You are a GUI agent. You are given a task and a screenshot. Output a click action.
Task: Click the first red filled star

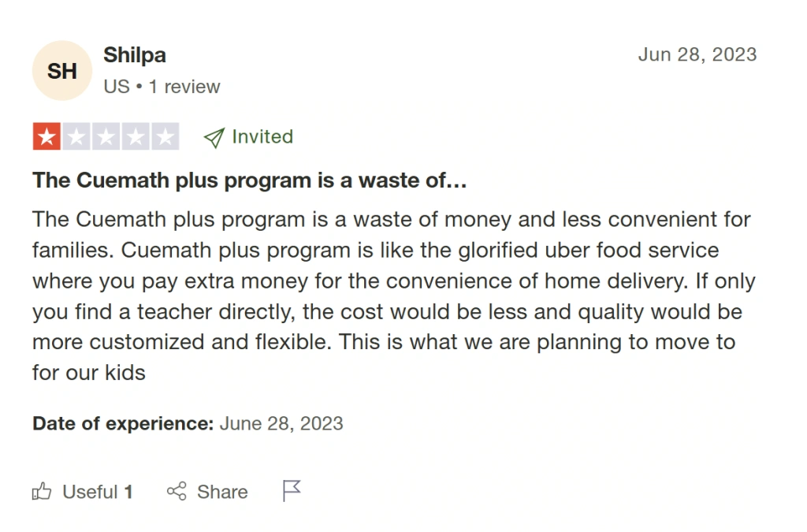[x=46, y=137]
